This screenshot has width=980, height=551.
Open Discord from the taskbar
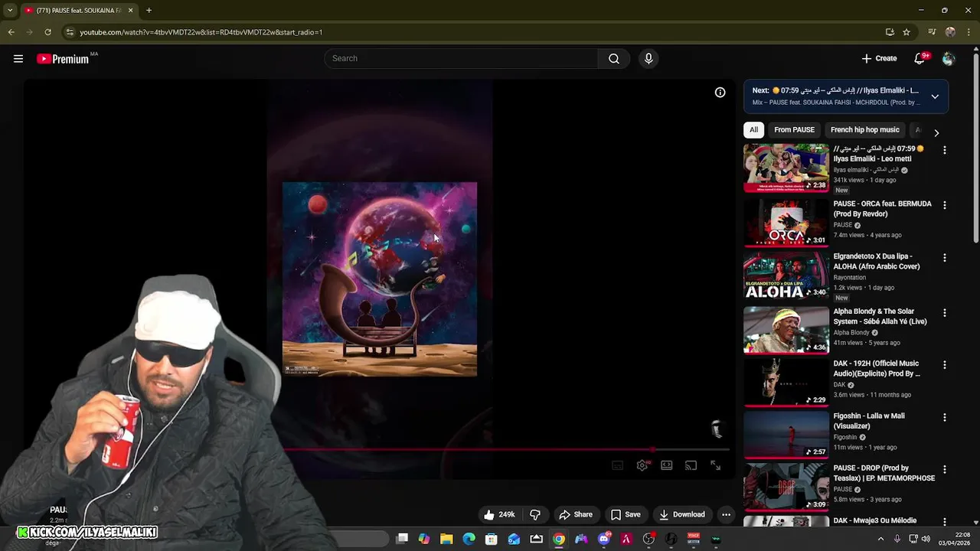[x=604, y=539]
